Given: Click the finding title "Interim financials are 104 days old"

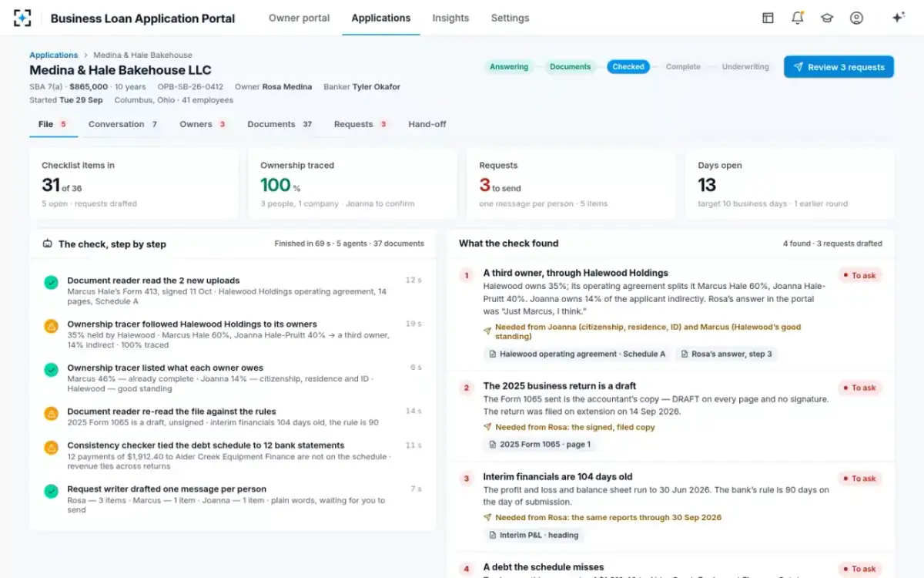Looking at the screenshot, I should pyautogui.click(x=557, y=477).
